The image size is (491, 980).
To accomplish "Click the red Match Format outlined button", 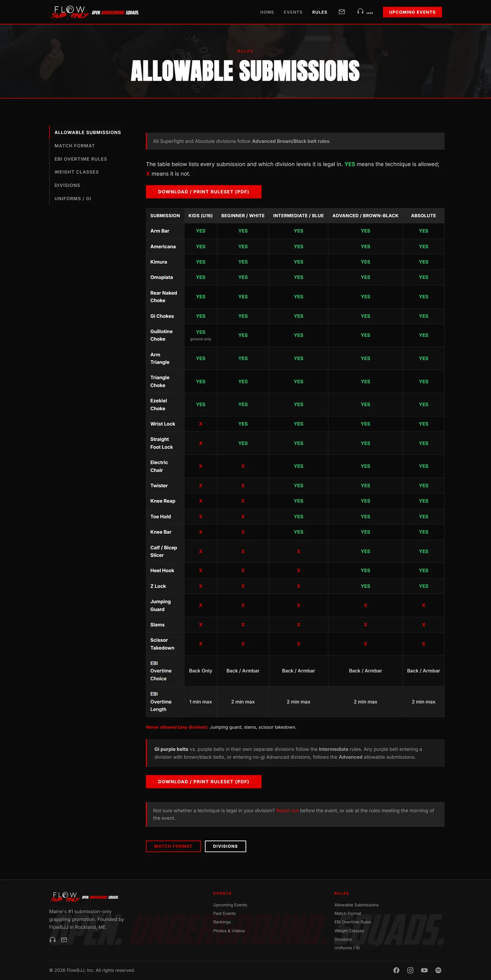I will click(x=173, y=846).
